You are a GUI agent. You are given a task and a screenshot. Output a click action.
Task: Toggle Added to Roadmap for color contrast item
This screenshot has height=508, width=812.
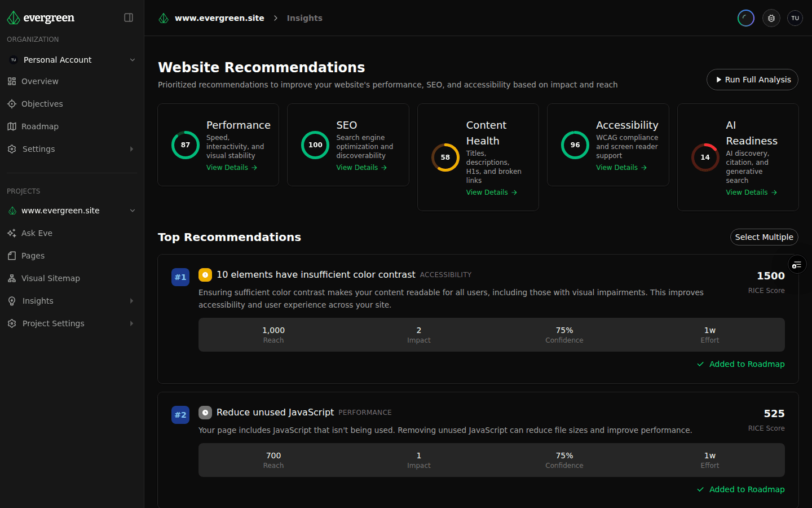coord(741,364)
